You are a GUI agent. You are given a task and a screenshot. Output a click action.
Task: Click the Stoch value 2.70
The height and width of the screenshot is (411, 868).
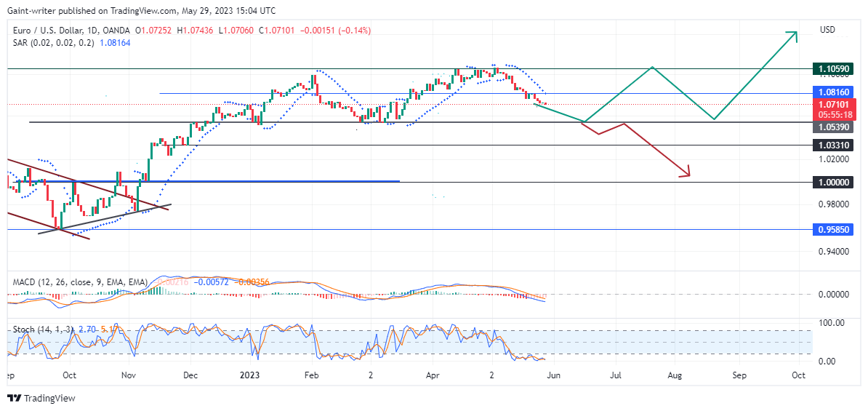tap(87, 330)
